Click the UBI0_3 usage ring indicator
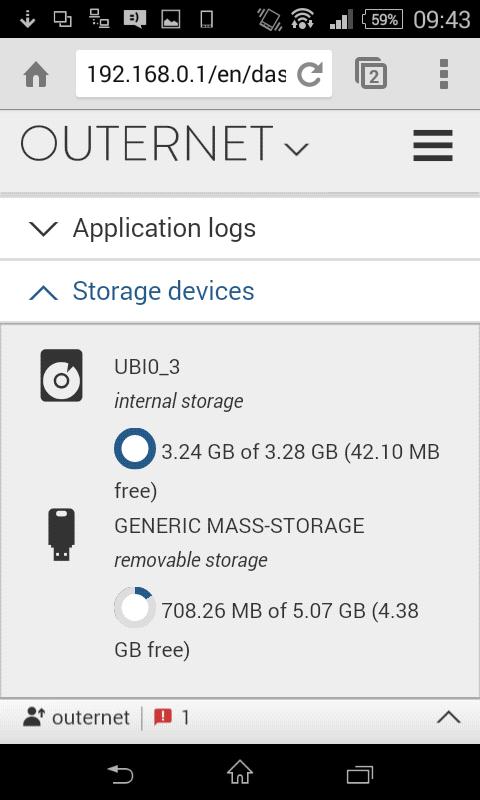The image size is (480, 800). 135,448
